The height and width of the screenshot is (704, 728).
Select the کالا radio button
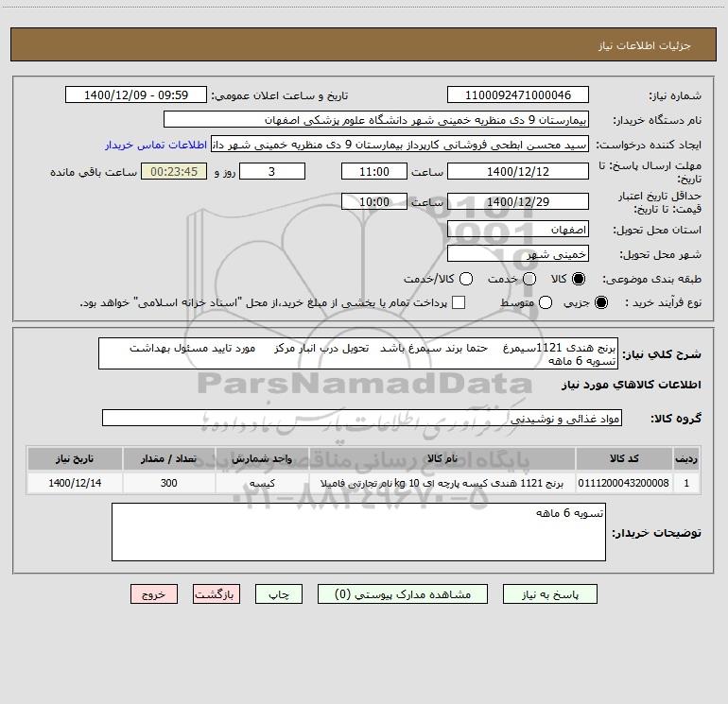(579, 279)
